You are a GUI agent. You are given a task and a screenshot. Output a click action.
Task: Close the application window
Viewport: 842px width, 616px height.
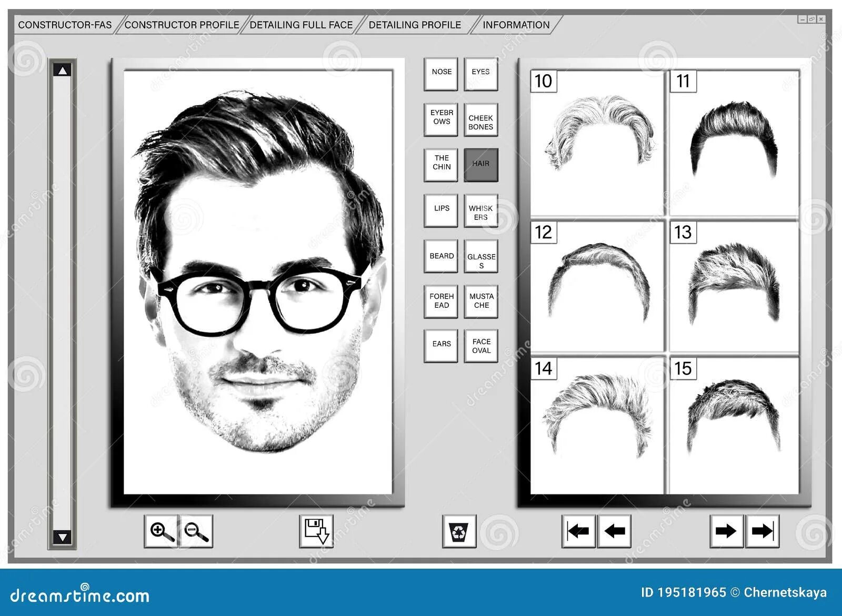tap(821, 19)
